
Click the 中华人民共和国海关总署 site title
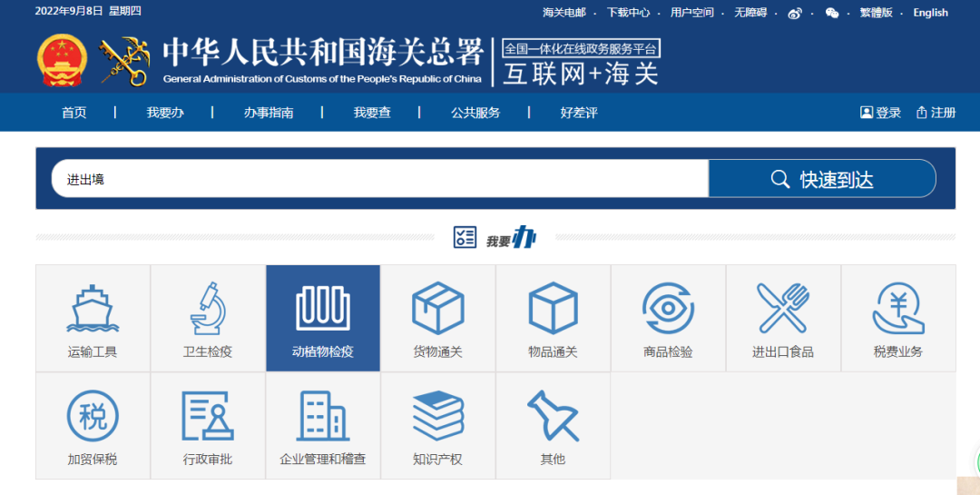(323, 52)
